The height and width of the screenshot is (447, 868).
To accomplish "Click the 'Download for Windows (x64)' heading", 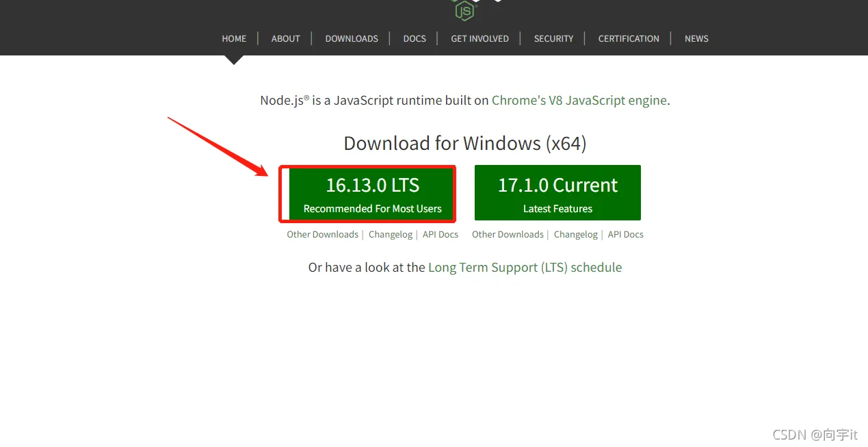I will [465, 143].
